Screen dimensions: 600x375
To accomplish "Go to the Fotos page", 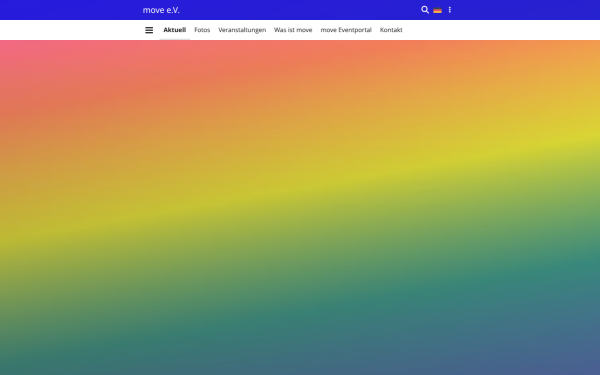I will tap(202, 30).
